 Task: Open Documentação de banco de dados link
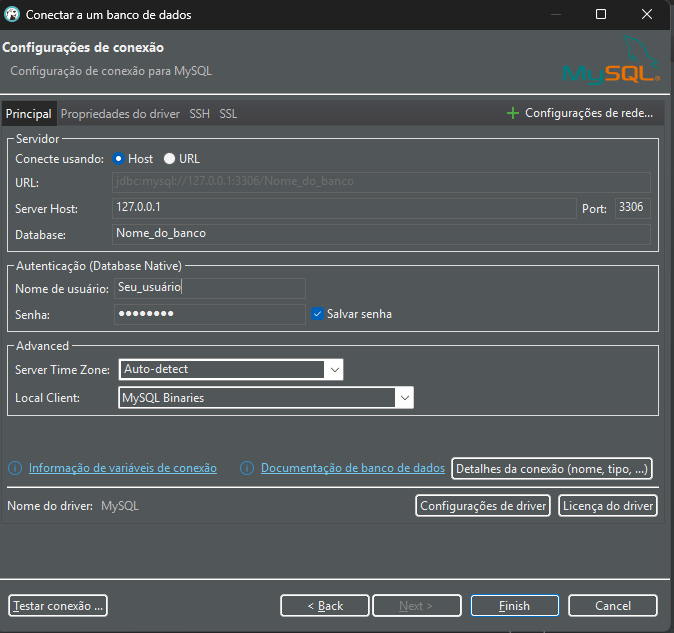(352, 468)
